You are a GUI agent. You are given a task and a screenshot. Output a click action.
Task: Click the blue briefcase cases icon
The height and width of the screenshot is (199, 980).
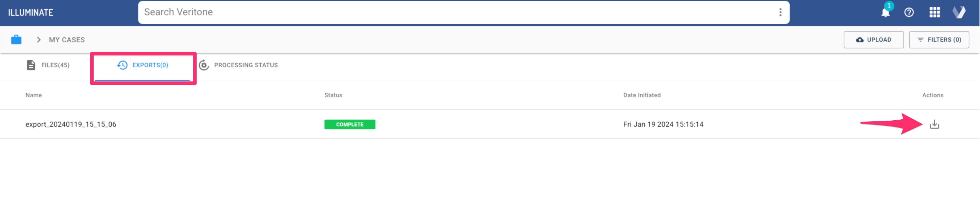(x=16, y=39)
